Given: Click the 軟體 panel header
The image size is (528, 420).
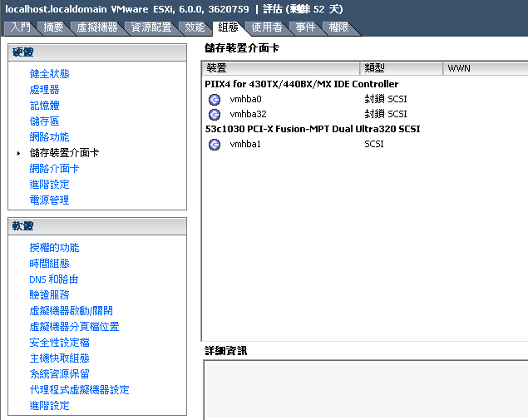Looking at the screenshot, I should pyautogui.click(x=97, y=226).
